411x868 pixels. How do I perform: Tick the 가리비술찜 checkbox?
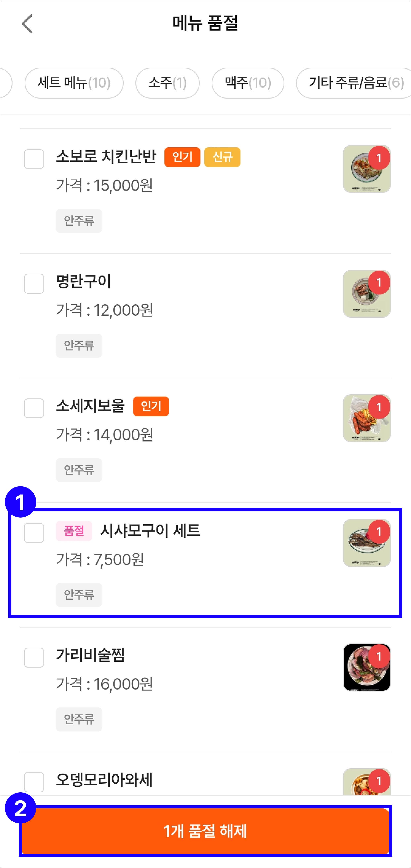34,657
